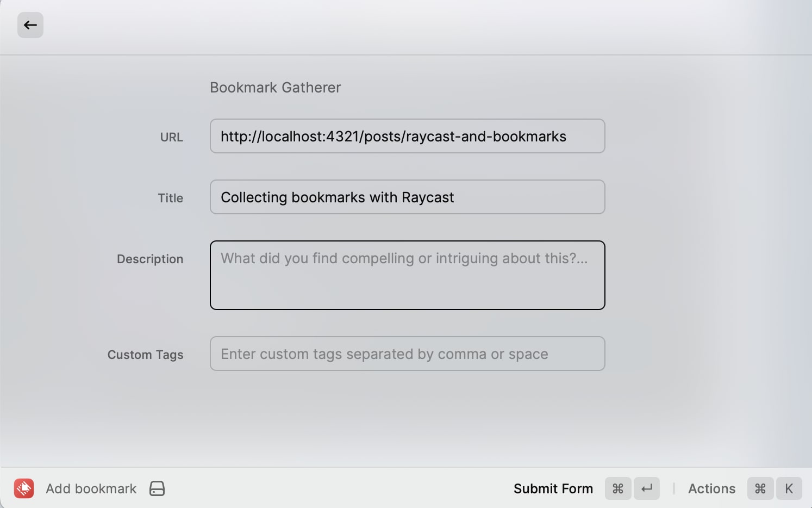Go back using the left arrow button
This screenshot has height=508, width=812.
(30, 25)
